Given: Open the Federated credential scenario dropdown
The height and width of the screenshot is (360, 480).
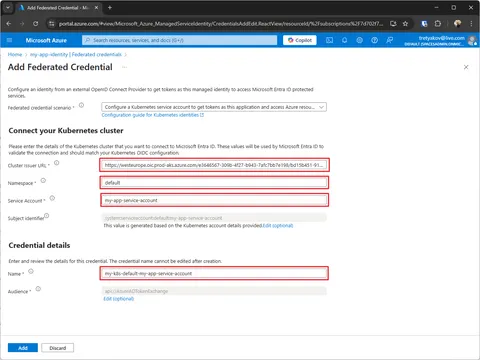Looking at the screenshot, I should tap(214, 107).
